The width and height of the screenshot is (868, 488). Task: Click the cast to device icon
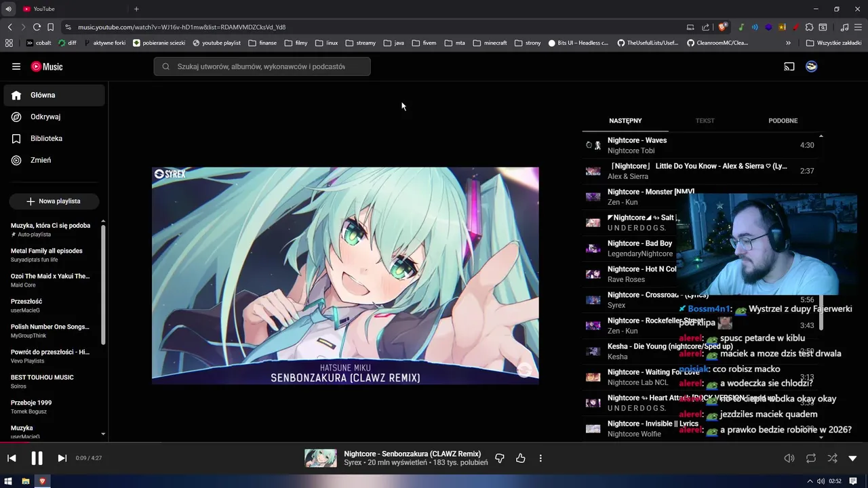pyautogui.click(x=789, y=66)
